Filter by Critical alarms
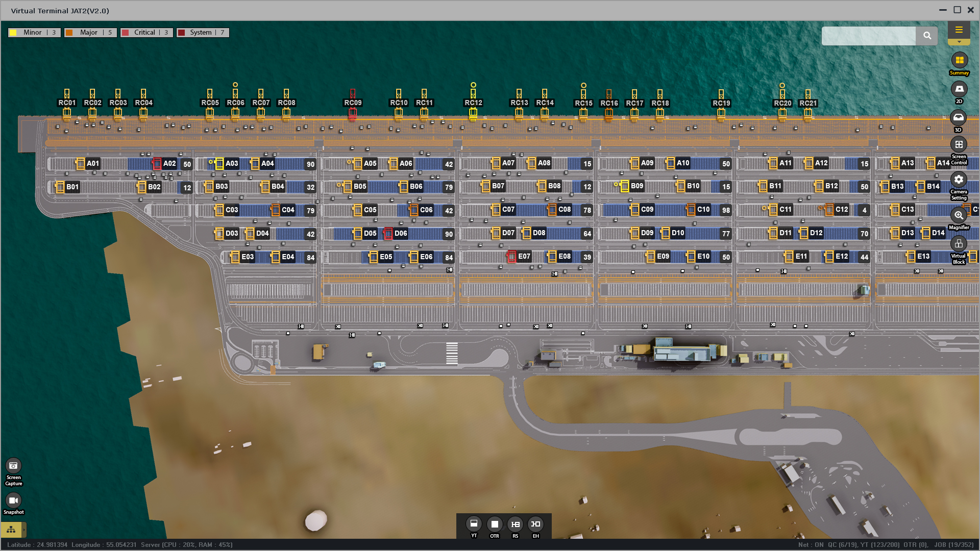 click(146, 33)
